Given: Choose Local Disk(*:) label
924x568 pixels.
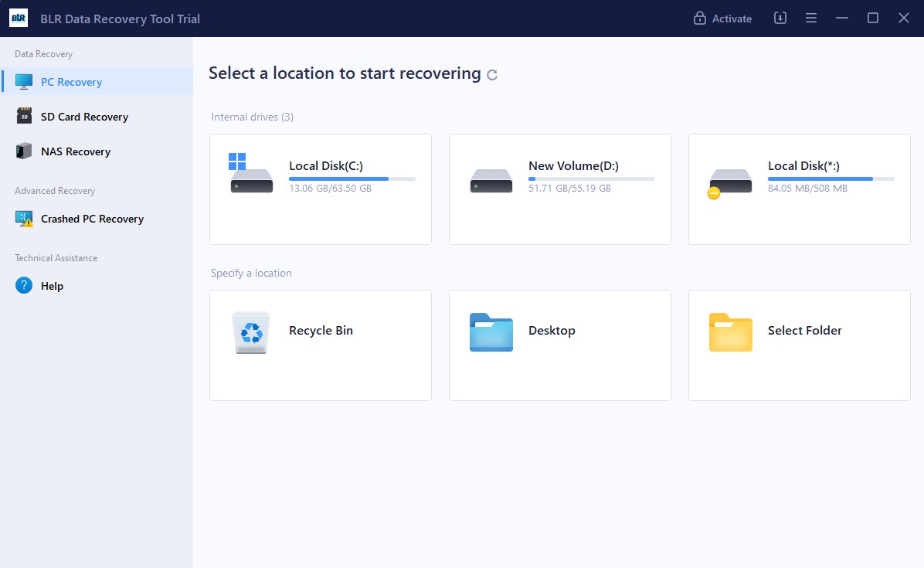Looking at the screenshot, I should [x=803, y=165].
